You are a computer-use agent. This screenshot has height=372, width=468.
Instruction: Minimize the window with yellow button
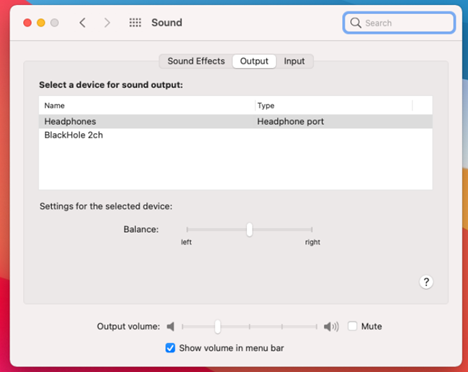click(41, 23)
